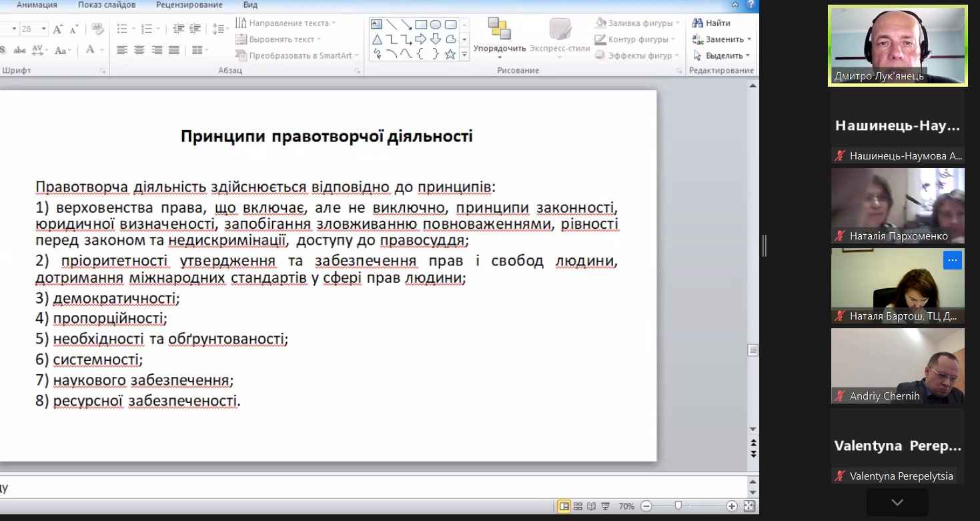
Task: Show more participants with down chevron
Action: (x=897, y=502)
